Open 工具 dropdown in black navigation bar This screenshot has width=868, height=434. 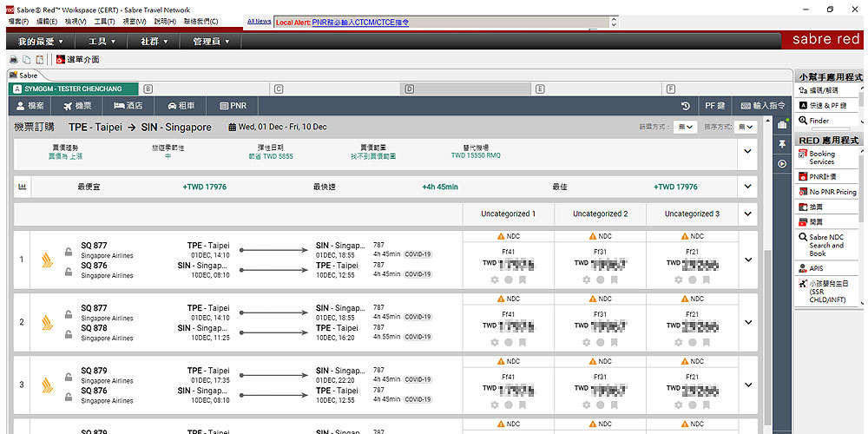pos(102,42)
